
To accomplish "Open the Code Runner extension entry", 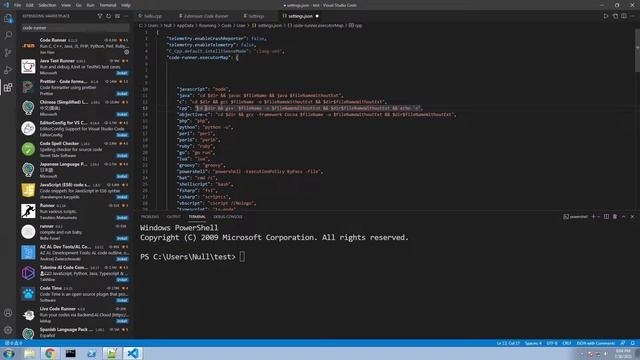I will click(x=75, y=46).
